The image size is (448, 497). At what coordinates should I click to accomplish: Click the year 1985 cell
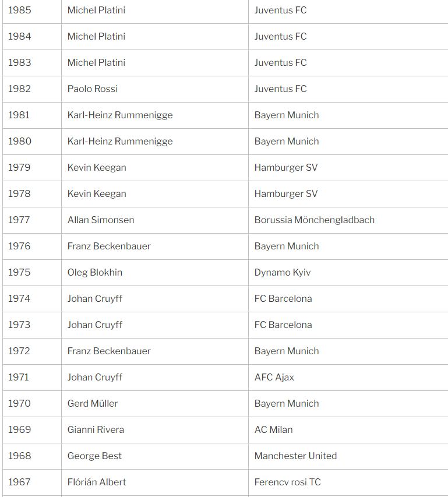[x=20, y=10]
